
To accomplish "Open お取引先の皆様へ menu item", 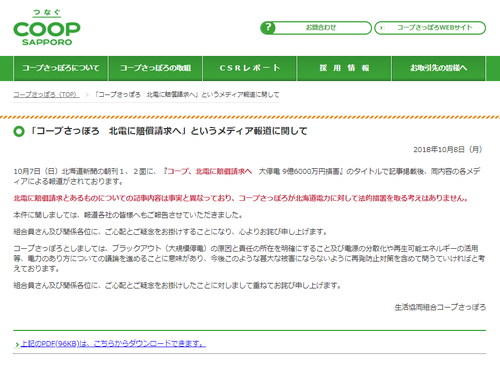I will 438,68.
